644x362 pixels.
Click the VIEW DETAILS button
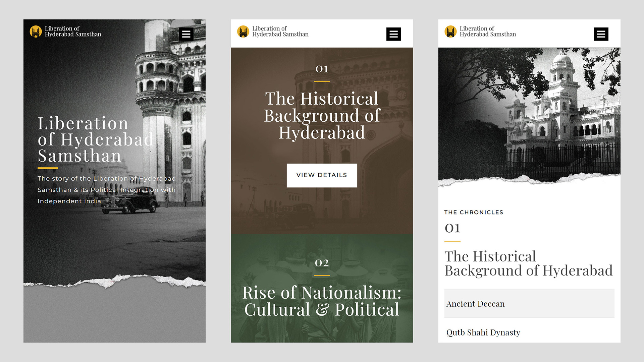pos(322,175)
